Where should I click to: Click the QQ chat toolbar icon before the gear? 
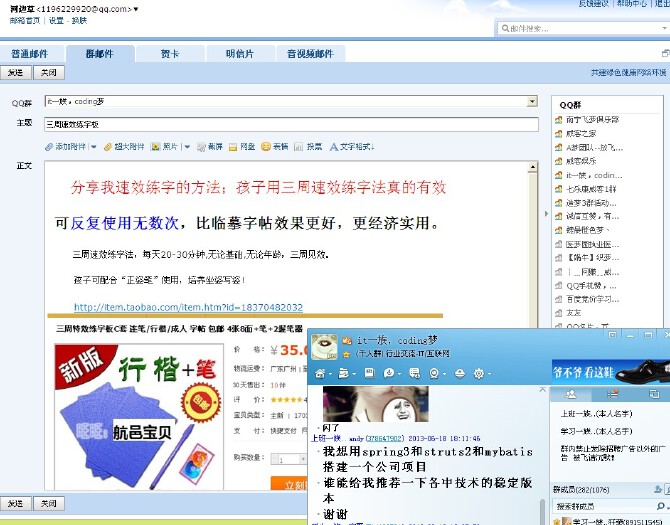pos(460,374)
